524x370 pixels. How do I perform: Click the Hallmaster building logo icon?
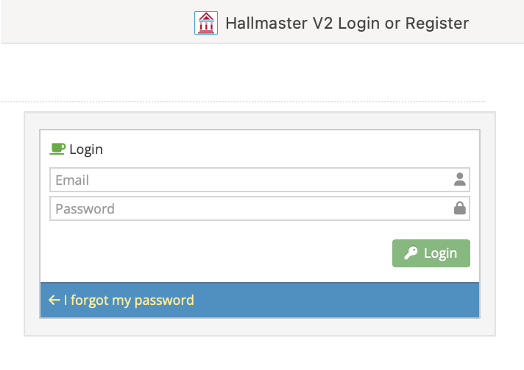206,23
